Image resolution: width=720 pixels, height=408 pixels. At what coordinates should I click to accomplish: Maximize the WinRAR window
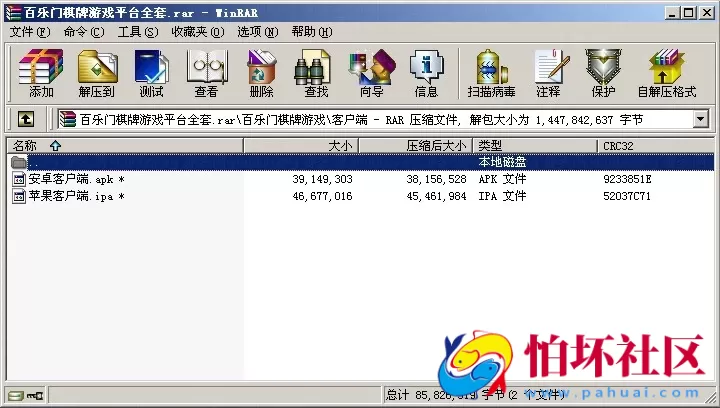pyautogui.click(x=688, y=13)
